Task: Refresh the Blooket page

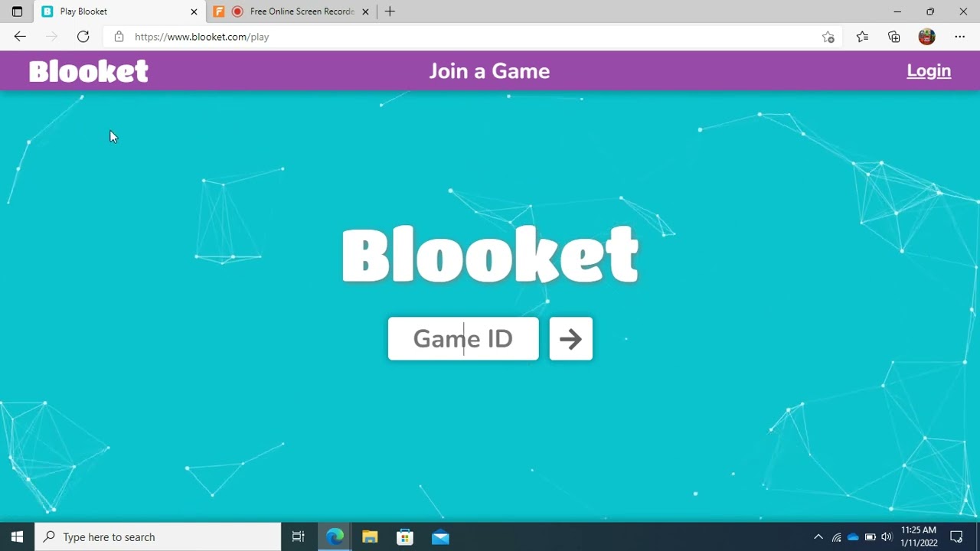Action: pos(83,37)
